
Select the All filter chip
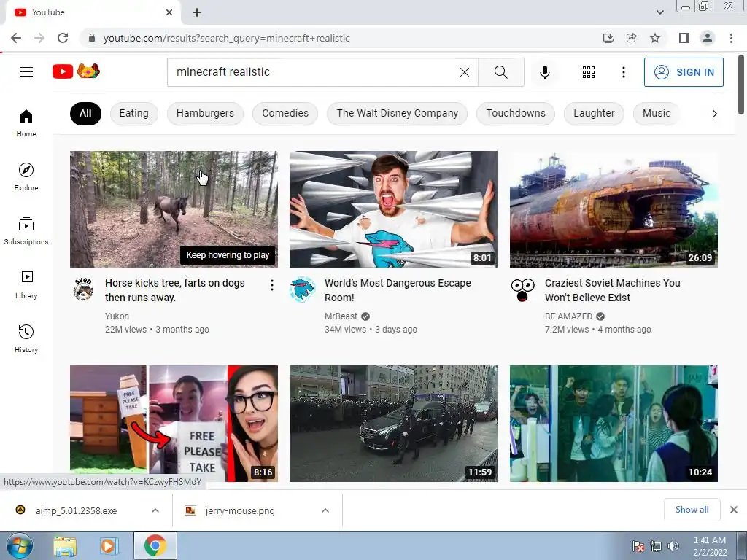tap(85, 113)
